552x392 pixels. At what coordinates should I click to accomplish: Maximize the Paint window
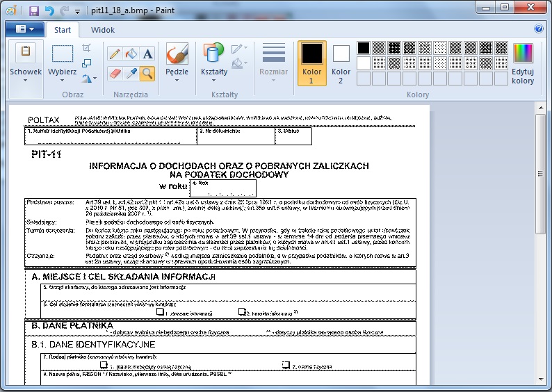coord(505,7)
